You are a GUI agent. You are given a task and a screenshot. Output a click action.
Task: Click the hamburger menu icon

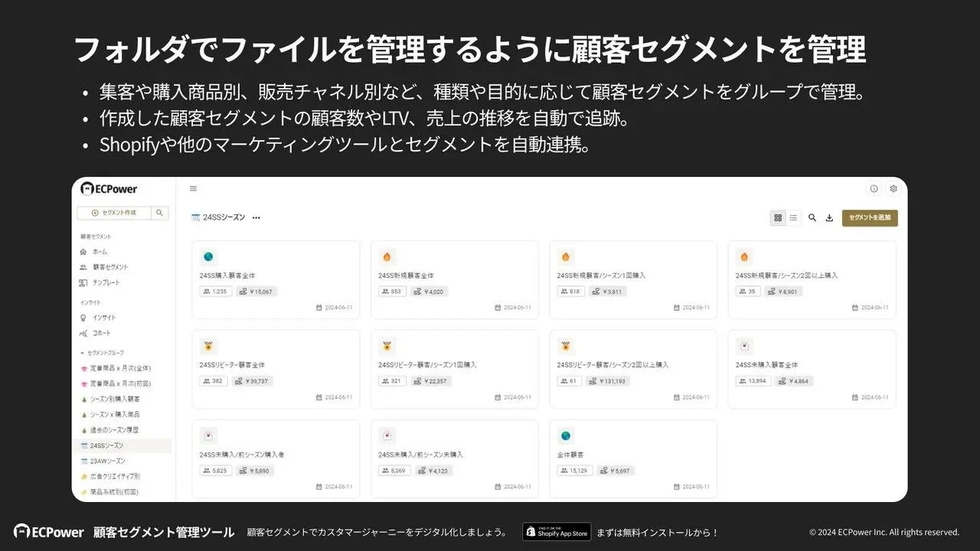tap(193, 189)
